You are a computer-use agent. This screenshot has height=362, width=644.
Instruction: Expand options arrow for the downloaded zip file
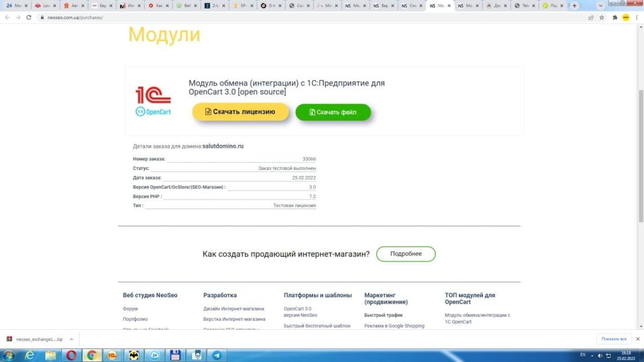pyautogui.click(x=71, y=339)
